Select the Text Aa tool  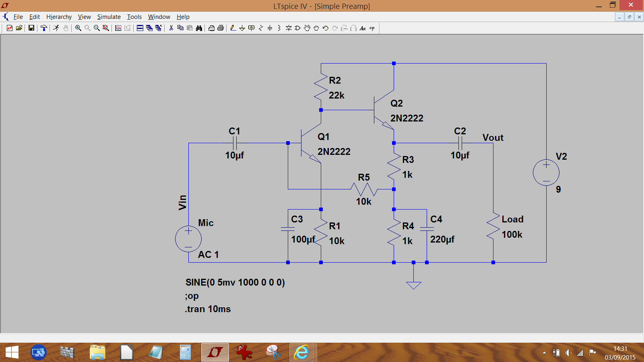point(363,28)
